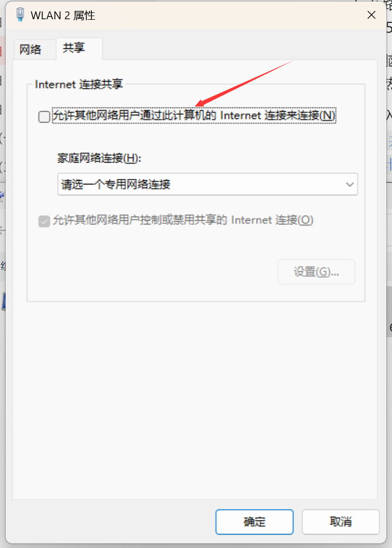Viewport: 392px width, 548px height.
Task: Click the (O) accelerator of second checkbox
Action: pyautogui.click(x=305, y=220)
